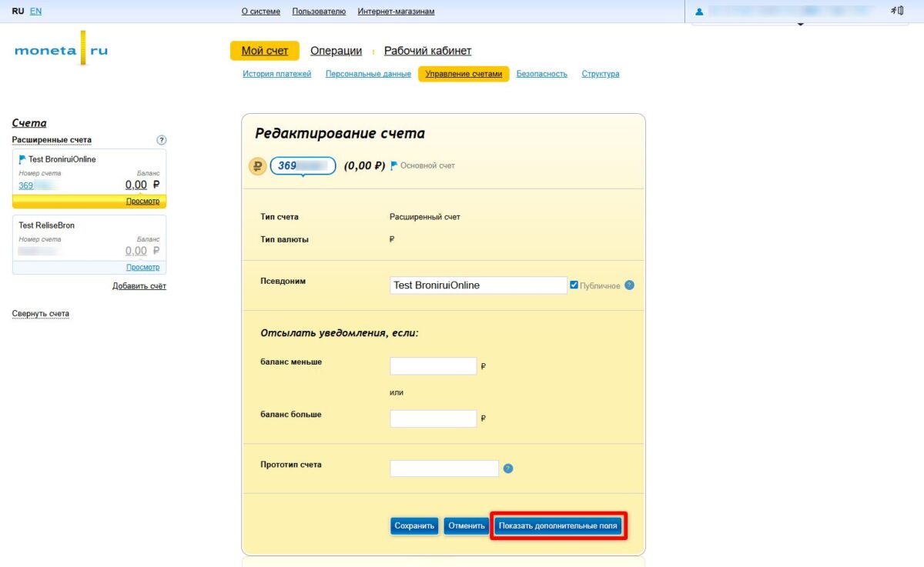Select Управление счетами subtab

coord(464,74)
